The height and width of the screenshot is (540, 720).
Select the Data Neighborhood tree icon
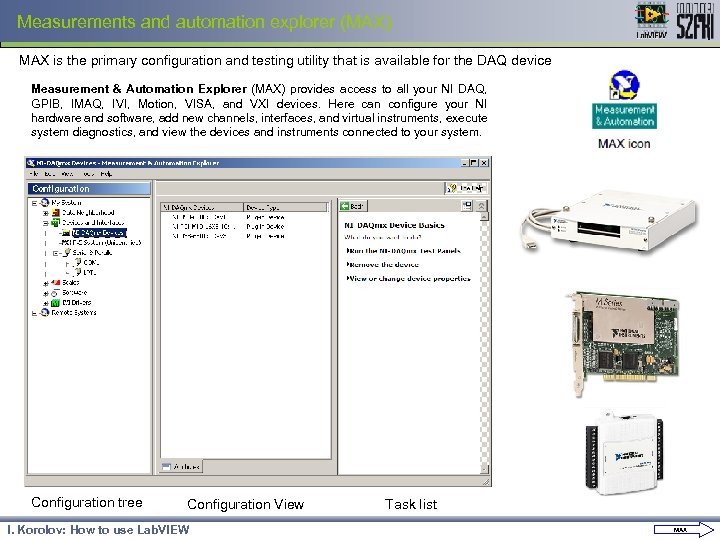pyautogui.click(x=56, y=213)
